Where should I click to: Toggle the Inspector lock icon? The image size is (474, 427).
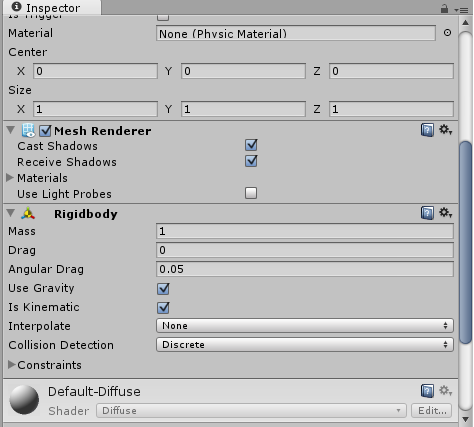pos(444,8)
